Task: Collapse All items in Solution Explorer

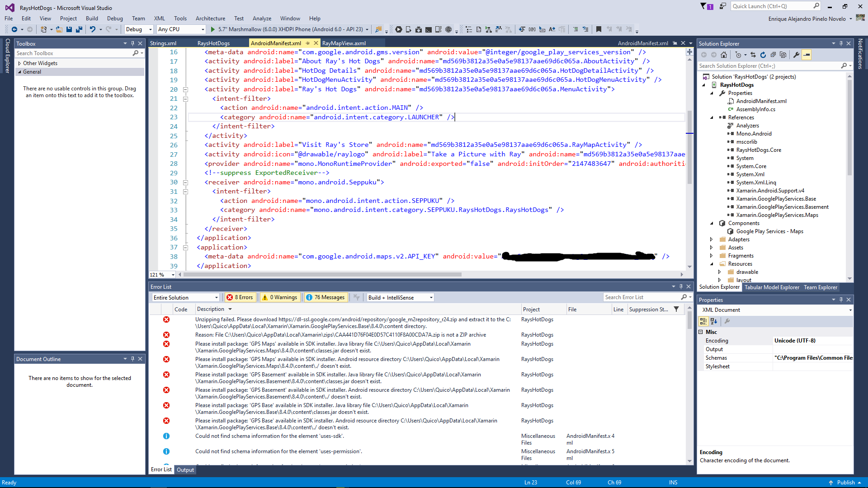Action: click(773, 55)
